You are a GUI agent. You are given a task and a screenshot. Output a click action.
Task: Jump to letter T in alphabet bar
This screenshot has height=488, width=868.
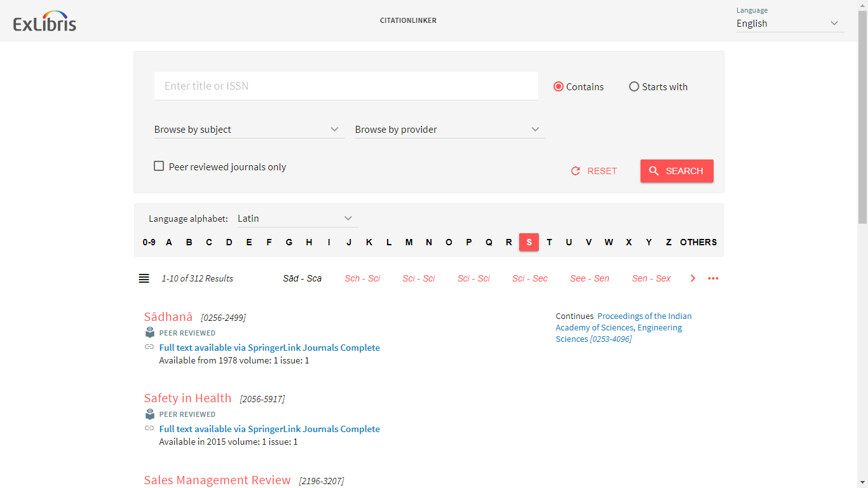pos(549,242)
